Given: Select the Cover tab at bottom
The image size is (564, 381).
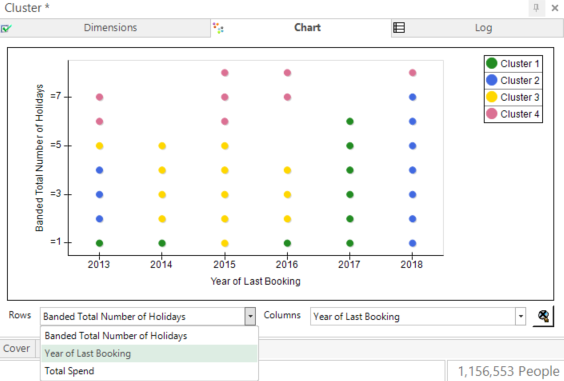Looking at the screenshot, I should pos(17,348).
